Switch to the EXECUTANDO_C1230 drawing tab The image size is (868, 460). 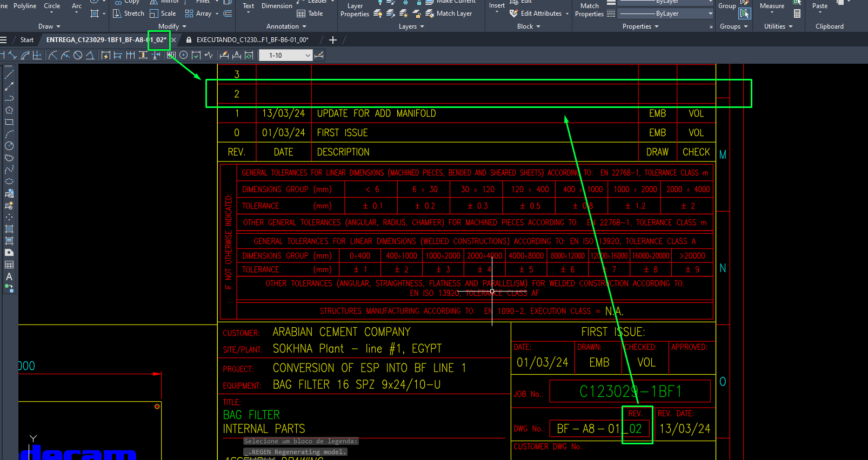252,40
